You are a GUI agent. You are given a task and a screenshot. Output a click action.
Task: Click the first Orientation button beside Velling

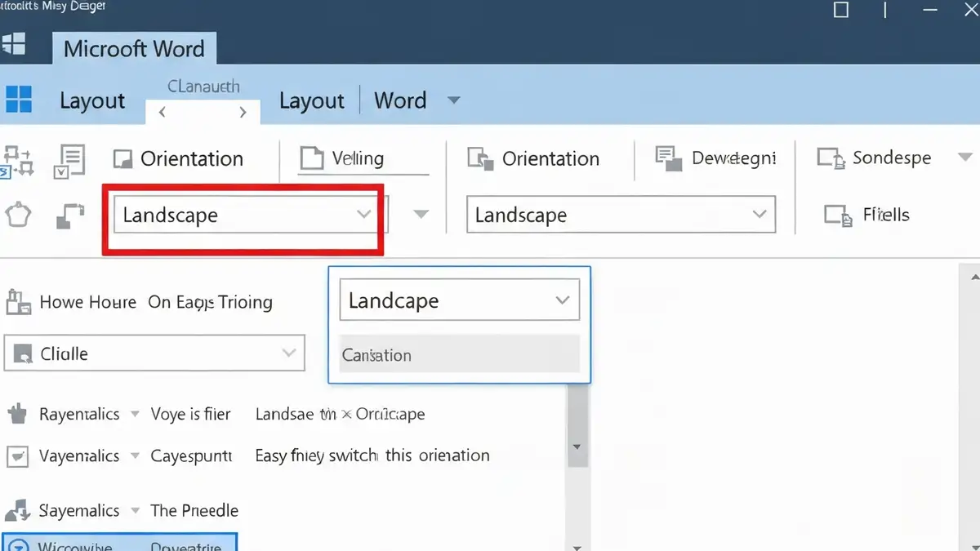click(x=179, y=158)
